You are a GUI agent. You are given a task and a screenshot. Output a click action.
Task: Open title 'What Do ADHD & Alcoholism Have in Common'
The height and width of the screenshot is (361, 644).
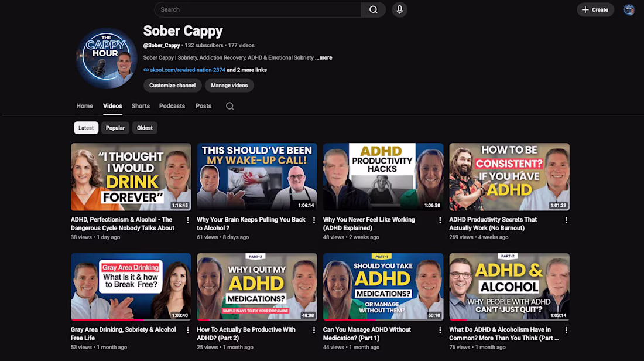click(503, 333)
